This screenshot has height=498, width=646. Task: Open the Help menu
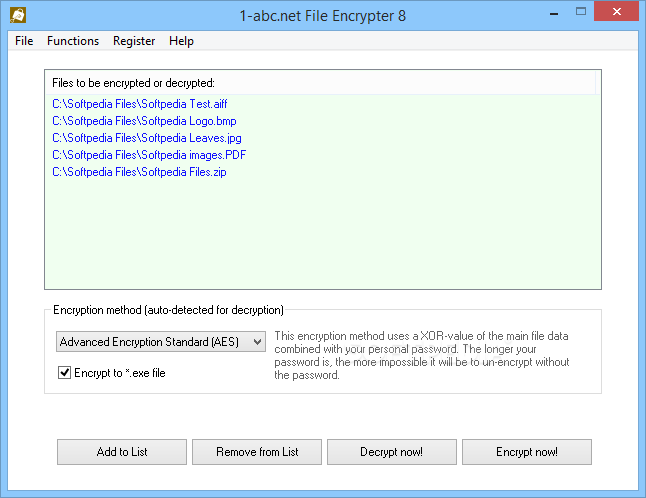[181, 41]
